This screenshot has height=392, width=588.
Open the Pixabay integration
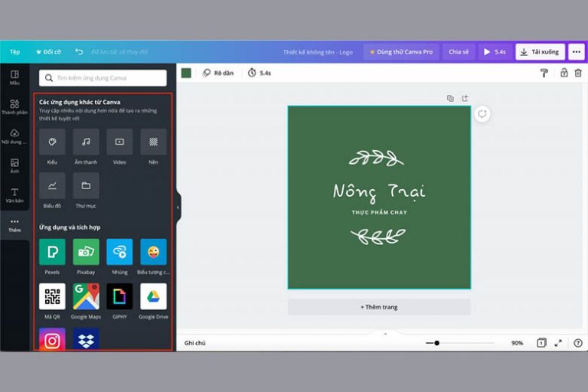[86, 252]
